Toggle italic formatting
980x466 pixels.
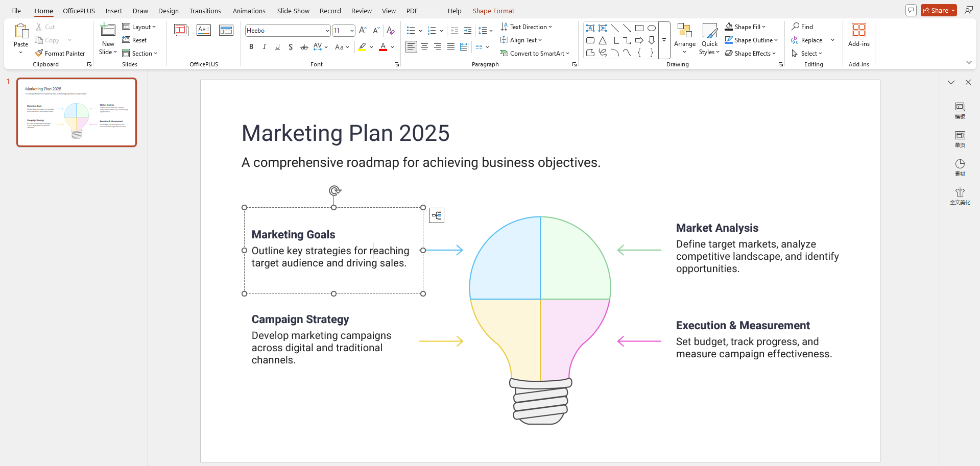coord(265,47)
